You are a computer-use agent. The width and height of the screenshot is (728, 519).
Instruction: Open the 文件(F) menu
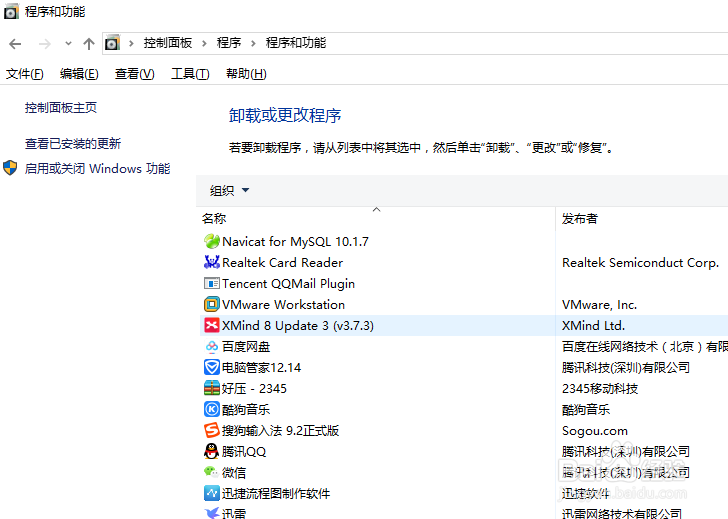click(x=25, y=74)
